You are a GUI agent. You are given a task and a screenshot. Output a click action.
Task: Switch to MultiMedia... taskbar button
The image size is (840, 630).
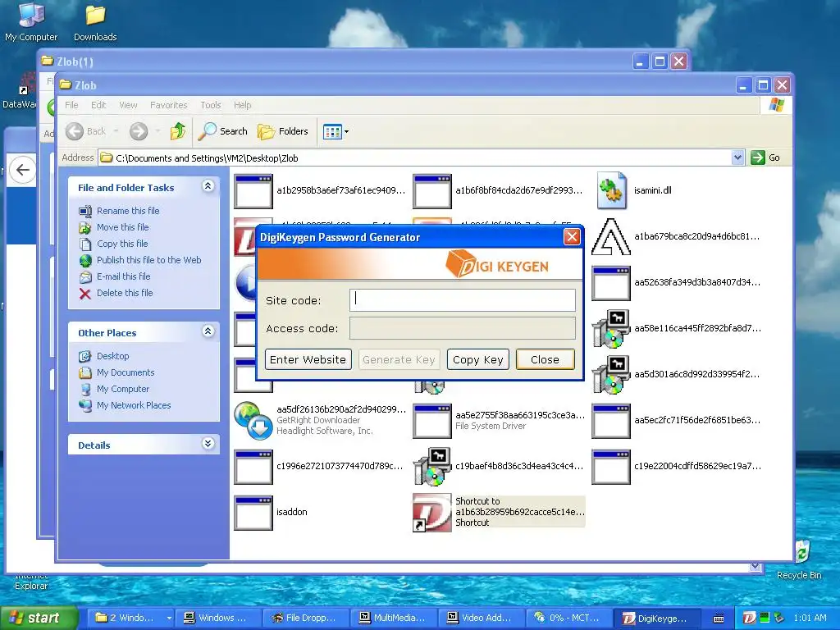[393, 618]
